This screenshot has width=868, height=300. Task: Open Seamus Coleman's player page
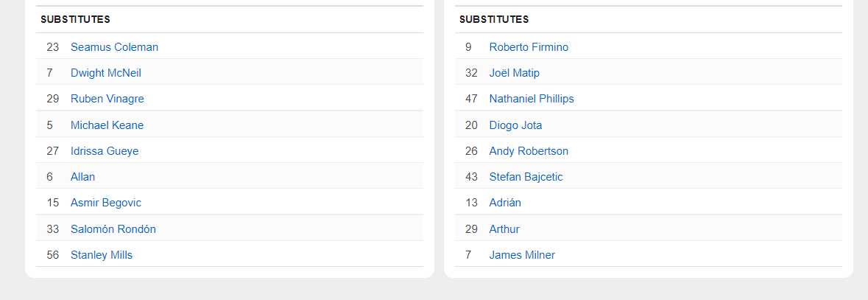tap(114, 47)
